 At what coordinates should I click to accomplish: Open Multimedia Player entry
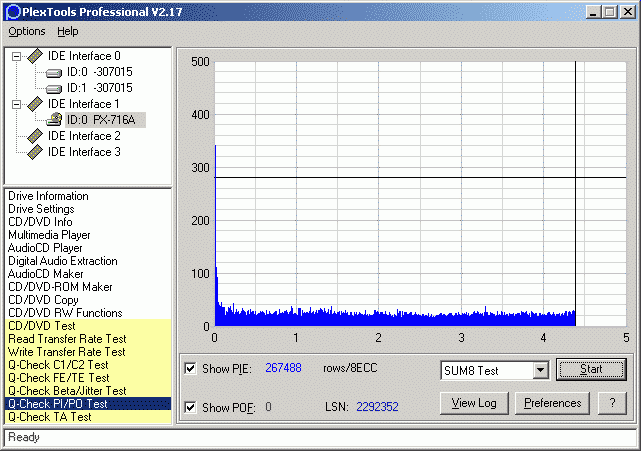(87, 235)
